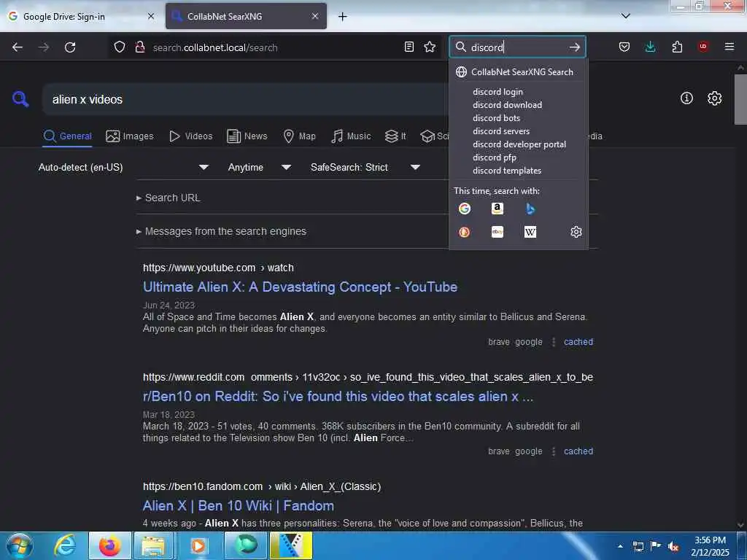Open the uBlock Origin extension icon

coord(703,46)
